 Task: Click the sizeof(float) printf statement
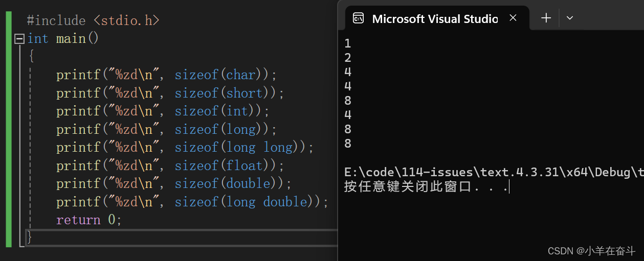tap(170, 166)
